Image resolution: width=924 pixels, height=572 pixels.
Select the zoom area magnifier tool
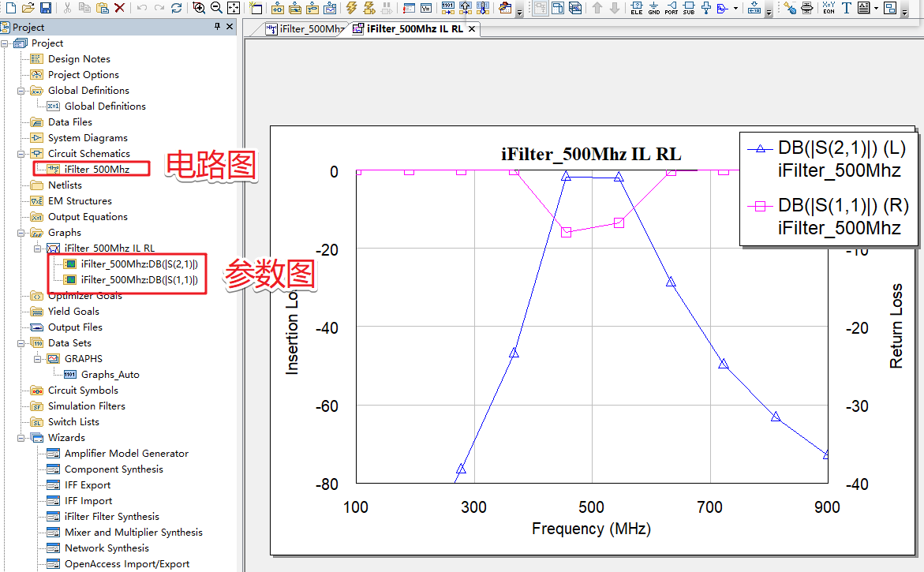tap(199, 8)
